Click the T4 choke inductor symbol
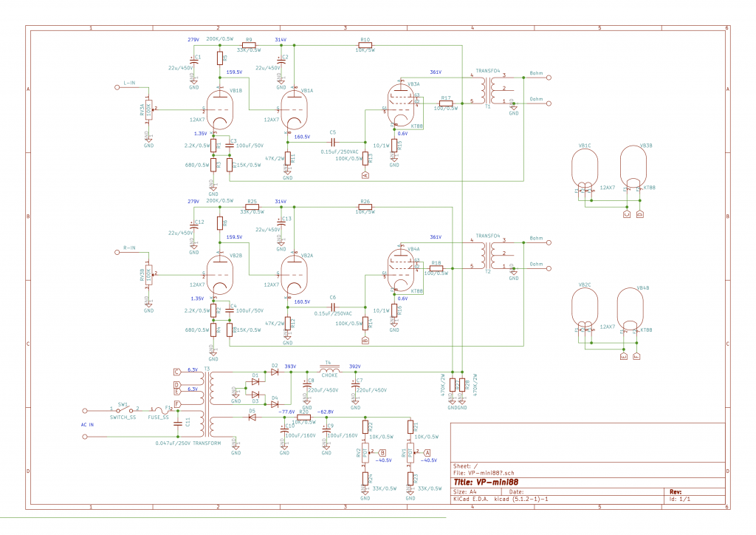The width and height of the screenshot is (756, 535). click(x=328, y=369)
